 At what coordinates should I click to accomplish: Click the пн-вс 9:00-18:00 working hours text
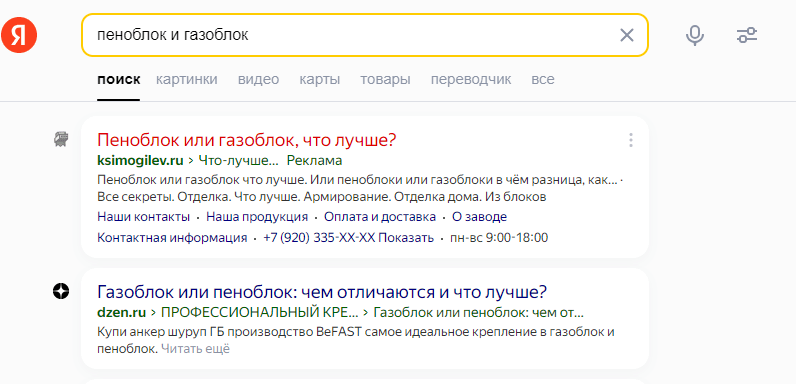coord(499,238)
